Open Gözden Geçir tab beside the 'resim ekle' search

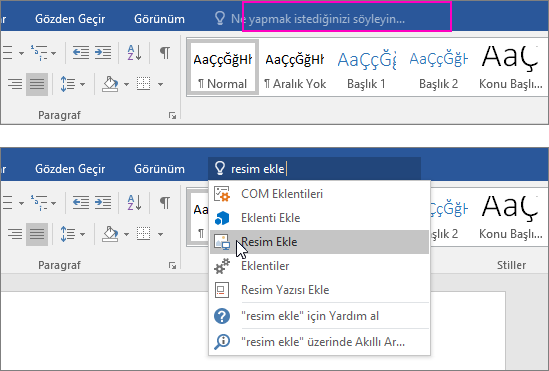(70, 169)
